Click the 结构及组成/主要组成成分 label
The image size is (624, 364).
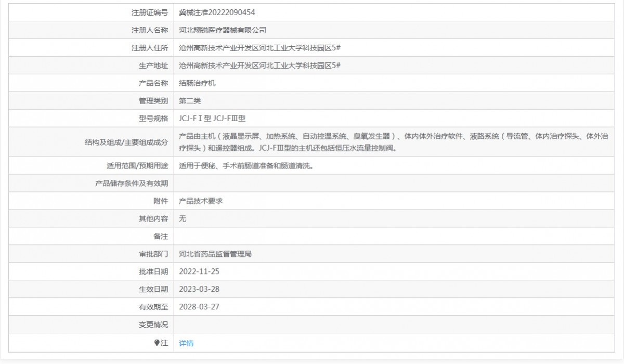126,142
